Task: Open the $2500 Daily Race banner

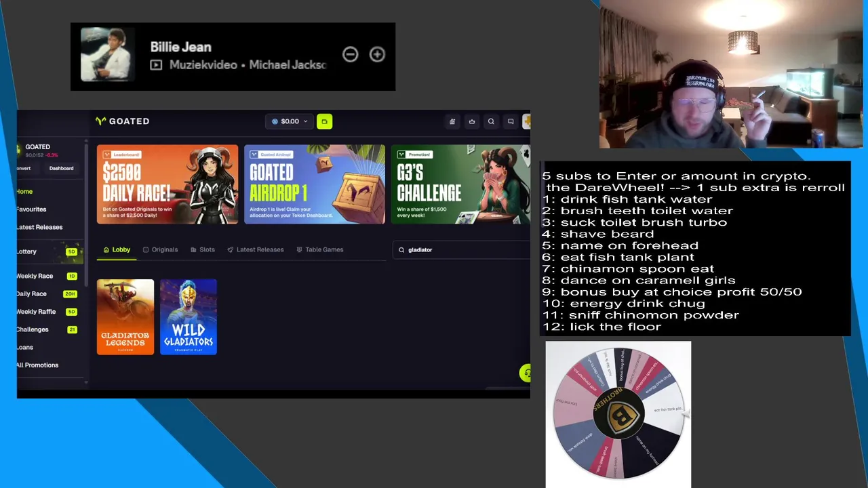Action: (167, 184)
